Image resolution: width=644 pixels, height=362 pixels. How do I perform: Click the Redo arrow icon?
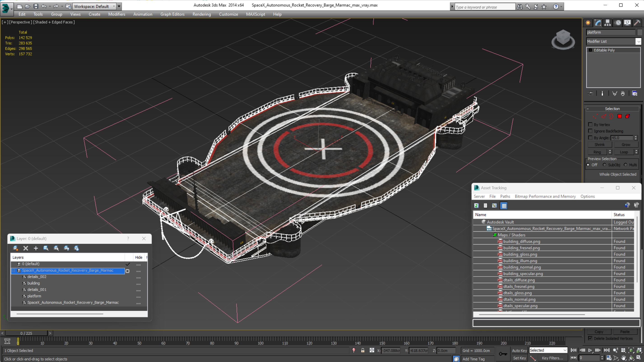pyautogui.click(x=56, y=6)
